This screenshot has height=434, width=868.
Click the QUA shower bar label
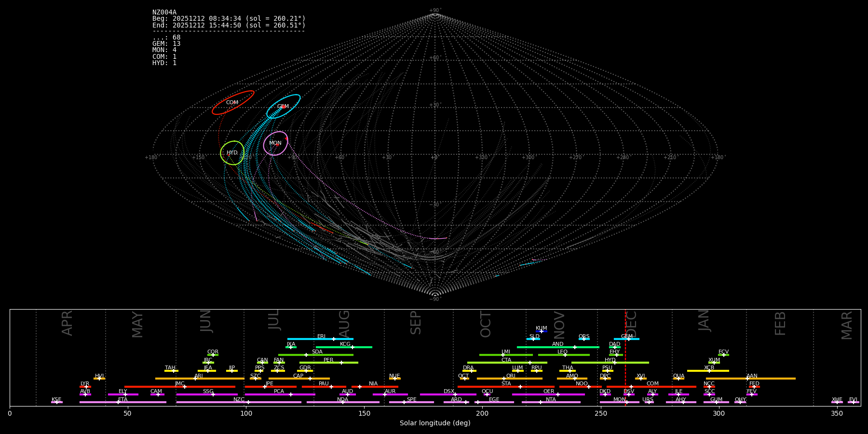pyautogui.click(x=678, y=376)
